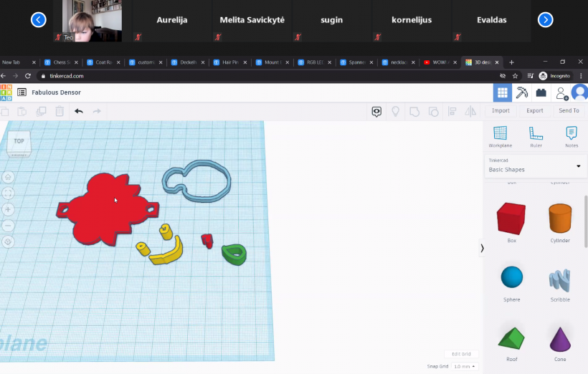Invite people with the add-person icon
The image size is (588, 374).
coord(561,93)
